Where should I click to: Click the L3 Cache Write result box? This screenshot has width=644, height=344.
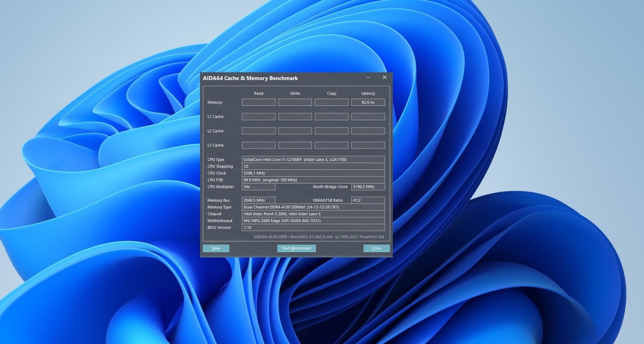(295, 145)
